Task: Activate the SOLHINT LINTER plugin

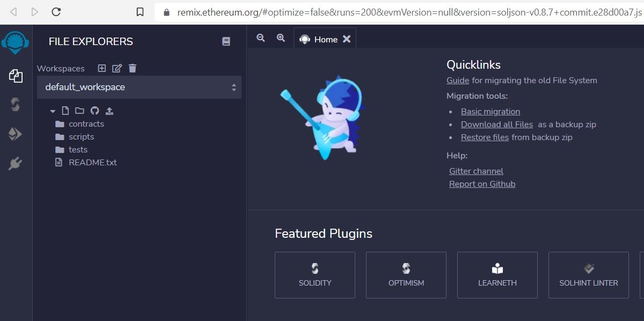Action: coord(589,275)
